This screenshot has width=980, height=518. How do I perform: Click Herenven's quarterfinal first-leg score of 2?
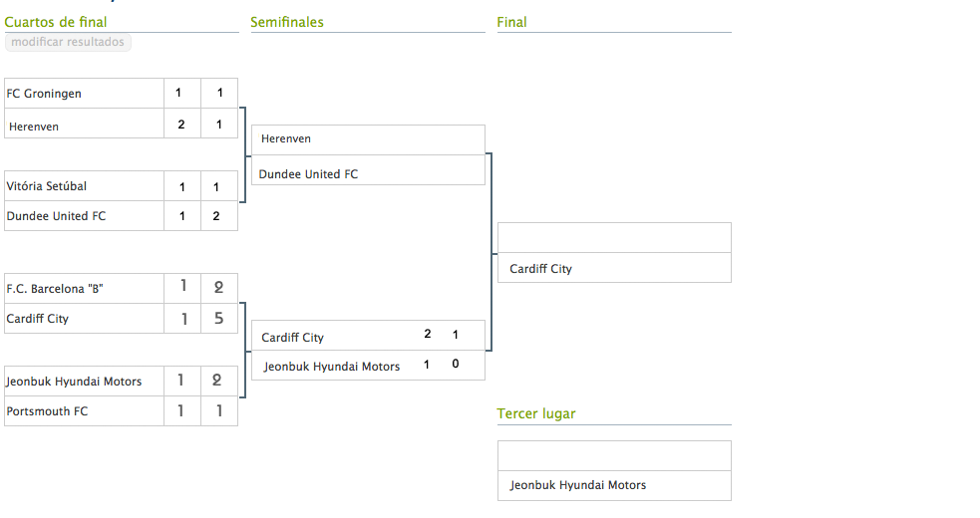[181, 125]
